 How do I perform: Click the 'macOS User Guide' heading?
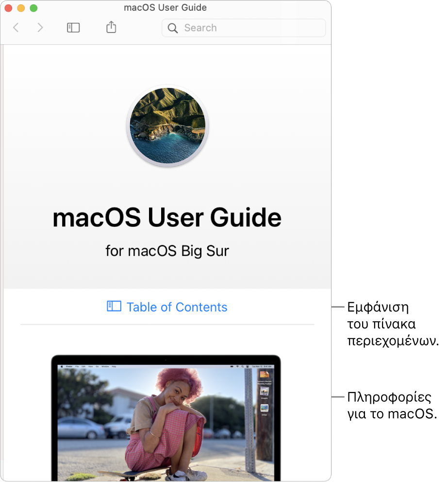click(167, 217)
